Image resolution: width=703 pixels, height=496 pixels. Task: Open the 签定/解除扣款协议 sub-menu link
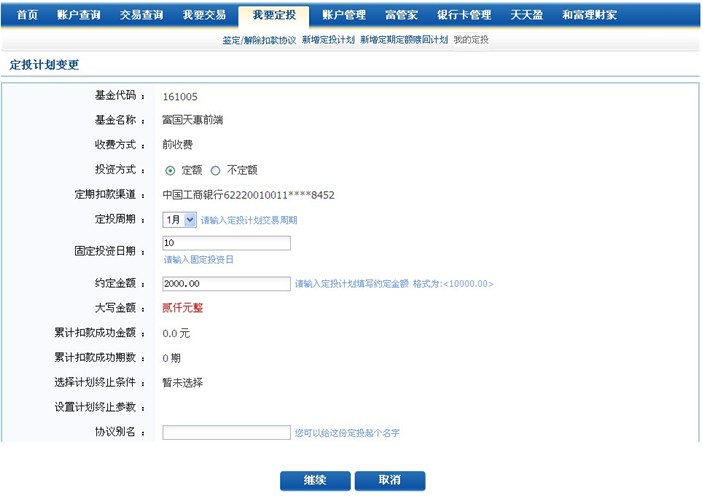[259, 40]
